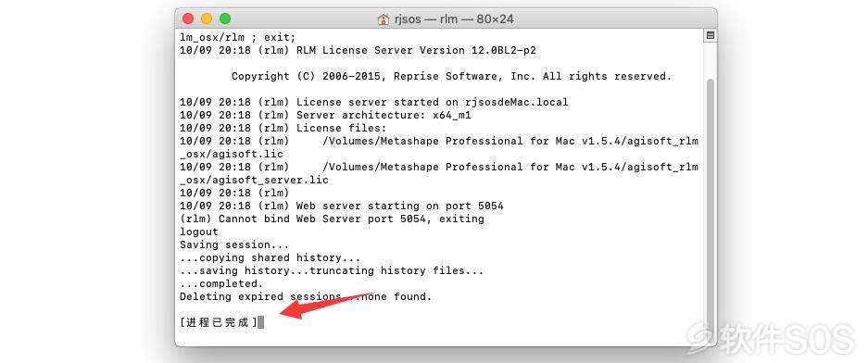
Task: Click the '...completed.' line
Action: click(x=221, y=284)
